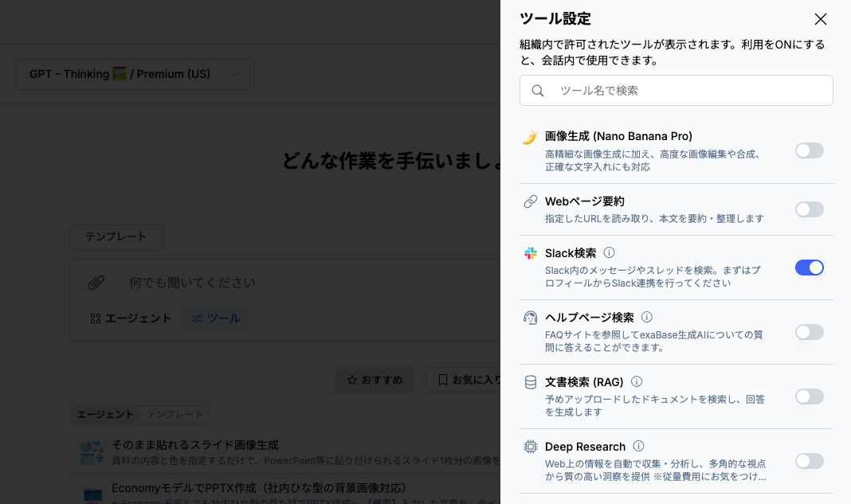The width and height of the screenshot is (851, 504).
Task: Click the chip icon for Deep Research
Action: pos(530,447)
